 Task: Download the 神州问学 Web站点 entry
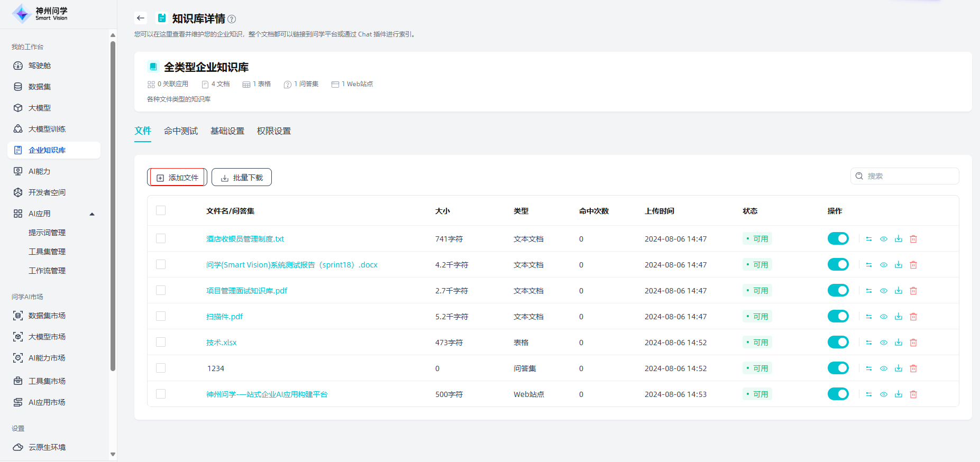(899, 394)
